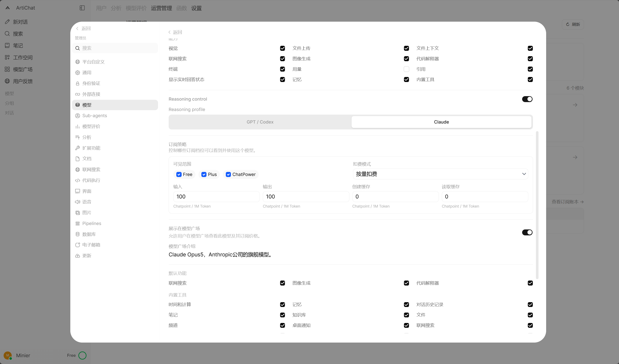Turn off the 展示在模型广场 switch
The image size is (619, 364).
click(x=527, y=232)
